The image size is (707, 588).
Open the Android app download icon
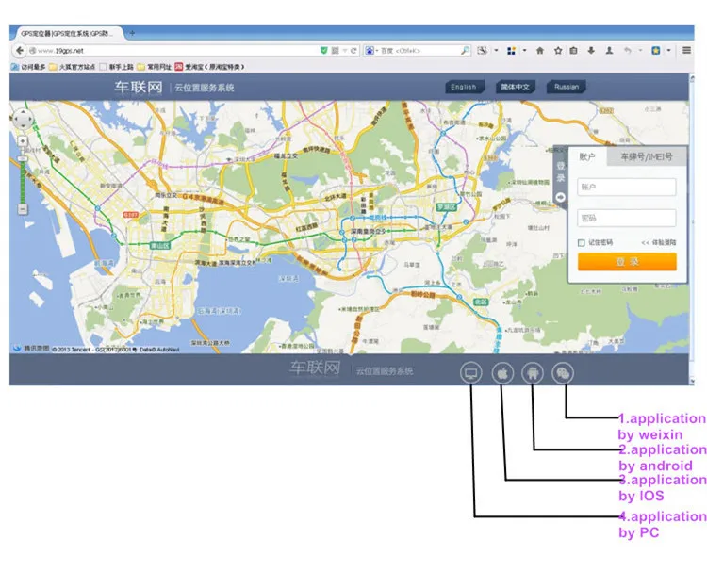coord(533,373)
